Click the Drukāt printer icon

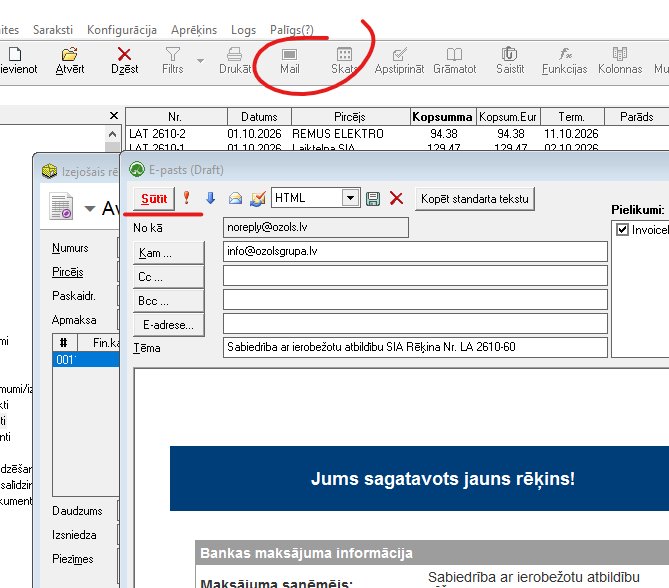click(x=234, y=54)
